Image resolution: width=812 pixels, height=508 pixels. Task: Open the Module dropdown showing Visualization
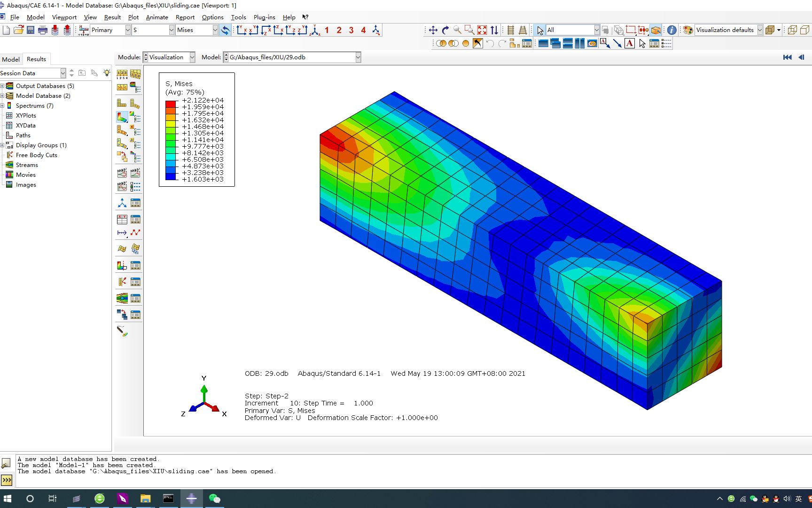(x=191, y=57)
